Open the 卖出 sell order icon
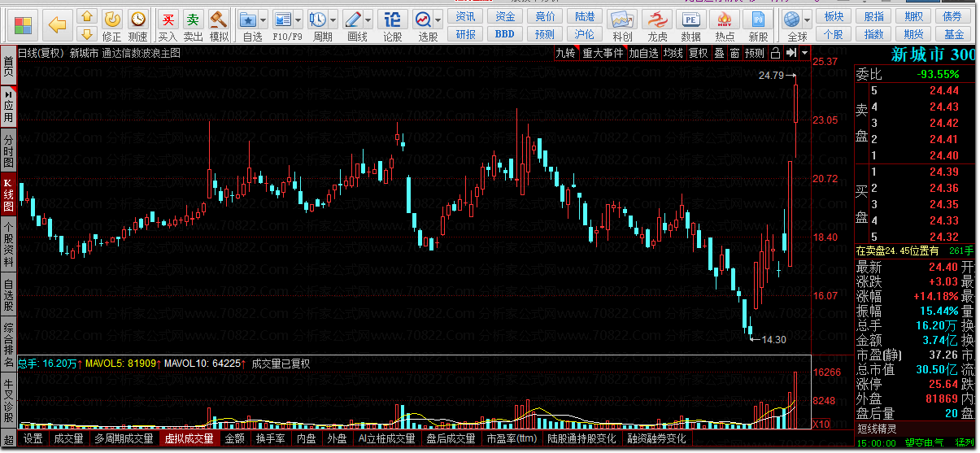 tap(193, 25)
